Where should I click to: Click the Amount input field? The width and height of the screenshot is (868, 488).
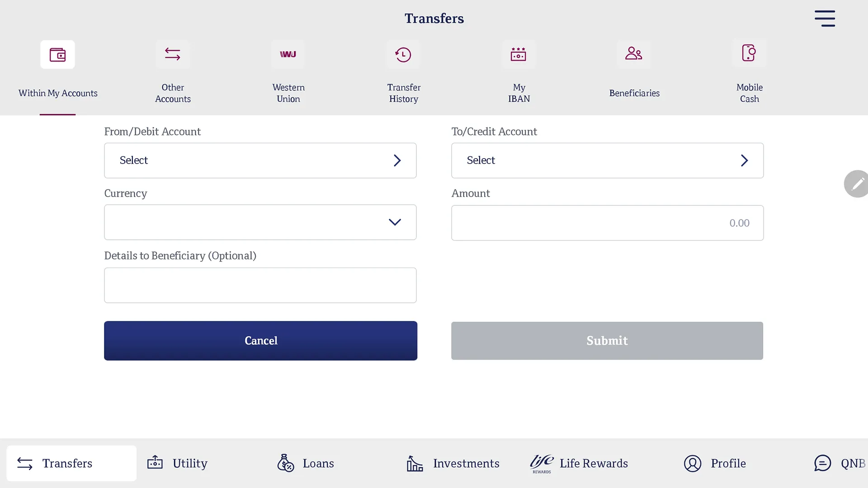608,222
